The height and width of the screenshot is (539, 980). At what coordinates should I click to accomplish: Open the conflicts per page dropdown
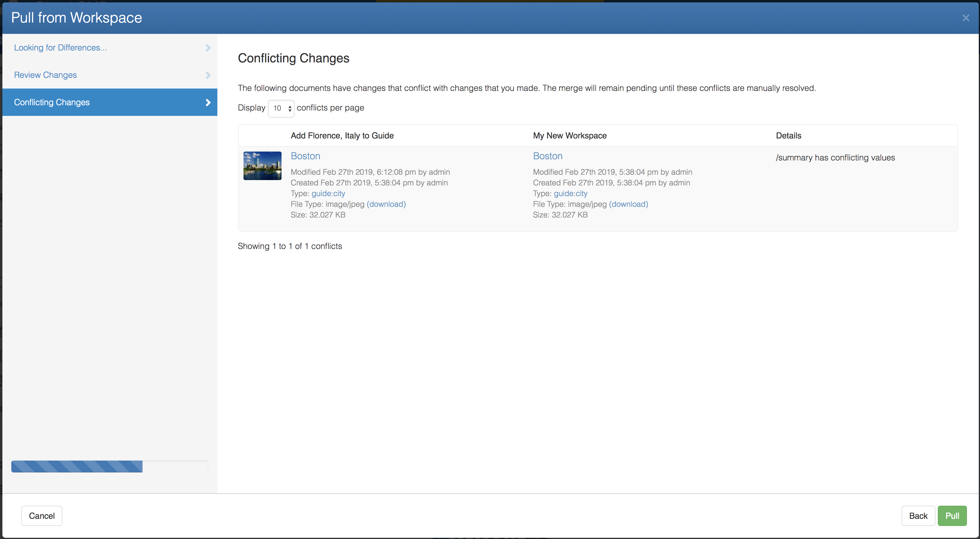click(x=281, y=108)
